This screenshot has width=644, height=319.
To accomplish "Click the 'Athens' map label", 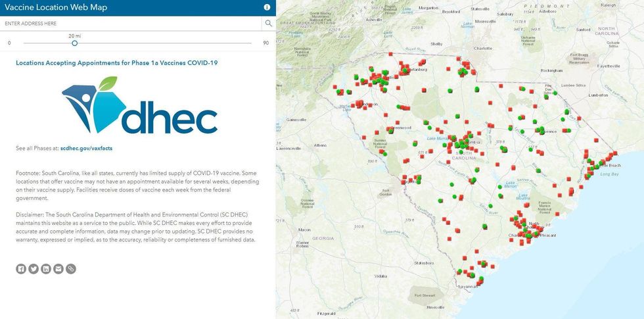I will click(x=320, y=145).
